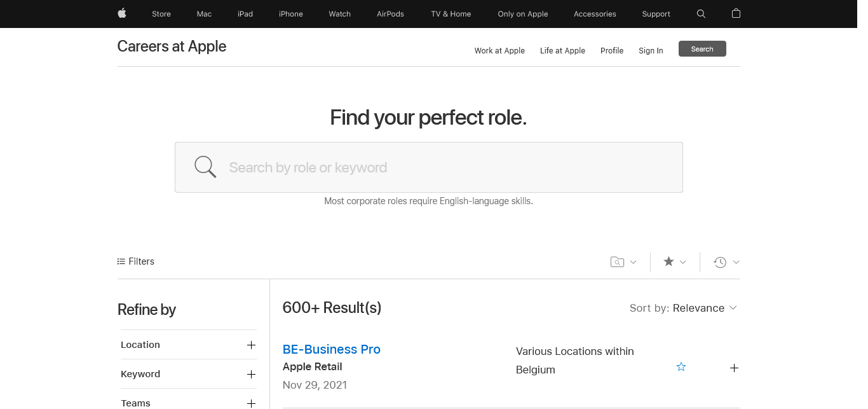The image size is (868, 409).
Task: Expand the BE-Business Pro job details
Action: [x=734, y=368]
